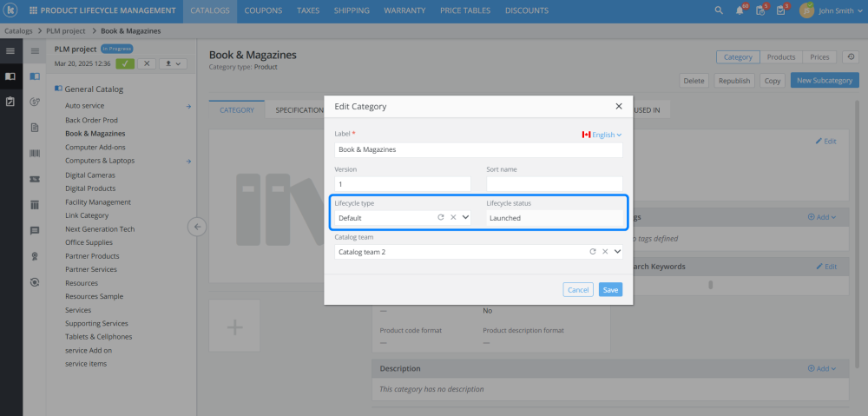Viewport: 868px width, 416px height.
Task: Open the Add dropdown in Description section
Action: click(821, 368)
